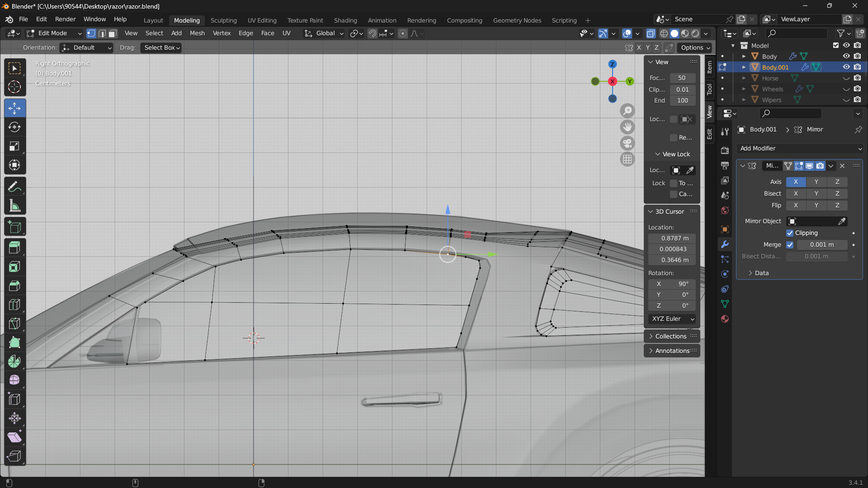The width and height of the screenshot is (868, 488).
Task: Enable Y axis in Mirror modifier
Action: [x=816, y=182]
